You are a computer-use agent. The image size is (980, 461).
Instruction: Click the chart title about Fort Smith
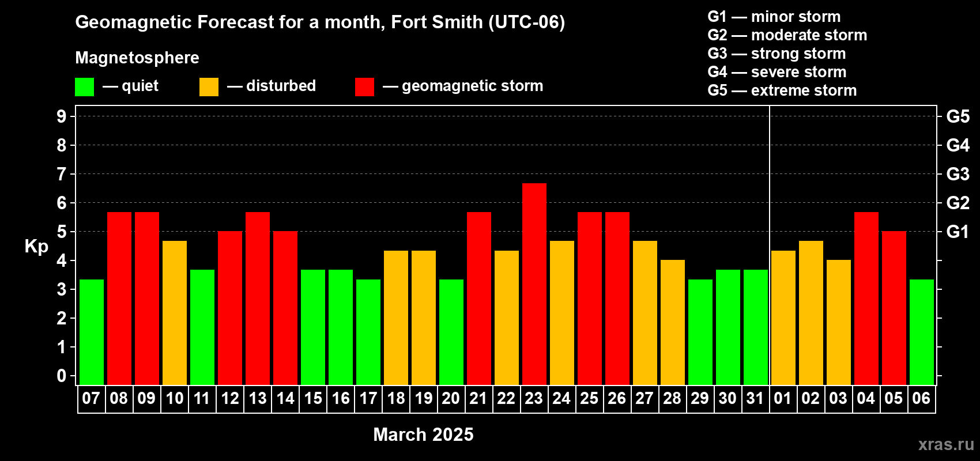tap(320, 22)
